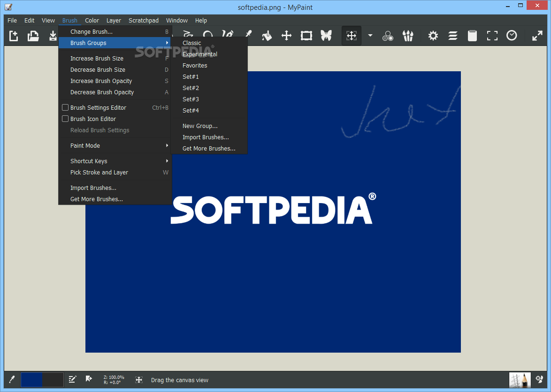Click the status bar pan mode icon
The image size is (551, 392).
139,380
